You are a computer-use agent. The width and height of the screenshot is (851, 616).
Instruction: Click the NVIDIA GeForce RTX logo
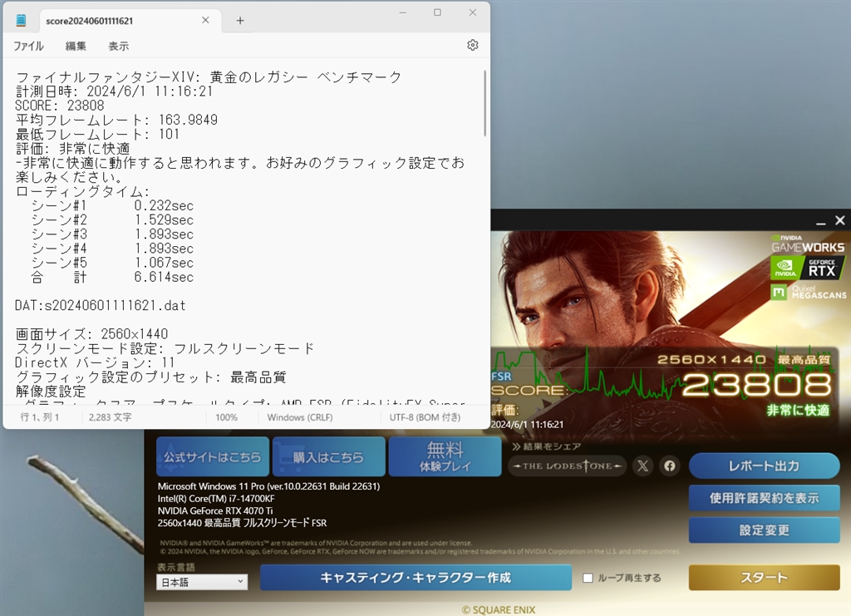[806, 269]
